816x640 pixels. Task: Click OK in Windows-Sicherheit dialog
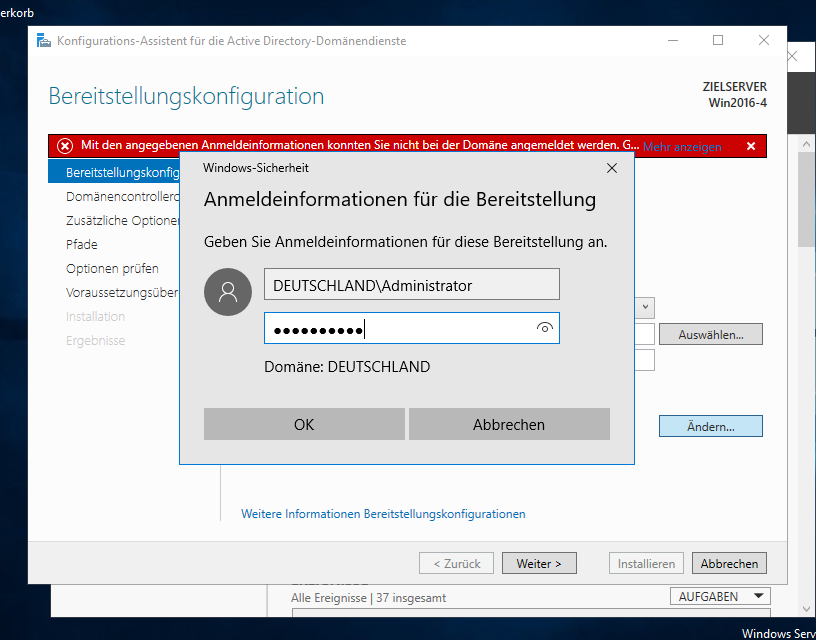(304, 424)
